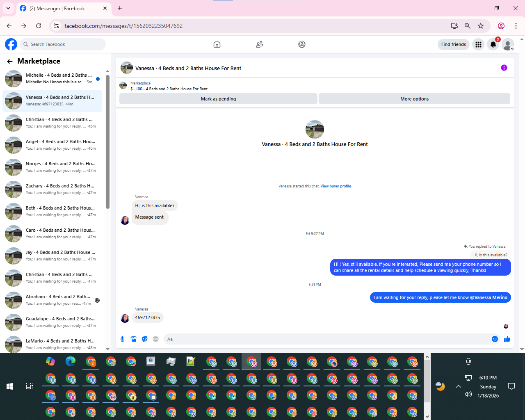
Task: Choose a sticker icon
Action: tap(144, 339)
